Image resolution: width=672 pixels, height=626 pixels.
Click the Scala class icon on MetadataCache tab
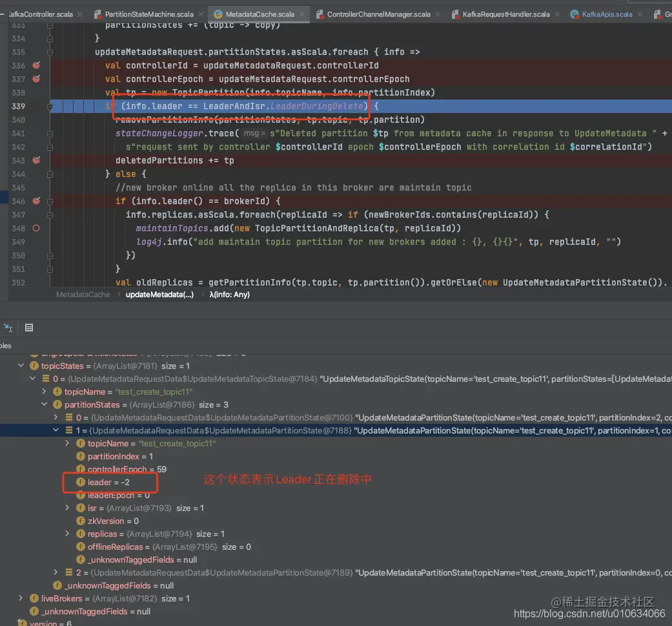point(218,14)
